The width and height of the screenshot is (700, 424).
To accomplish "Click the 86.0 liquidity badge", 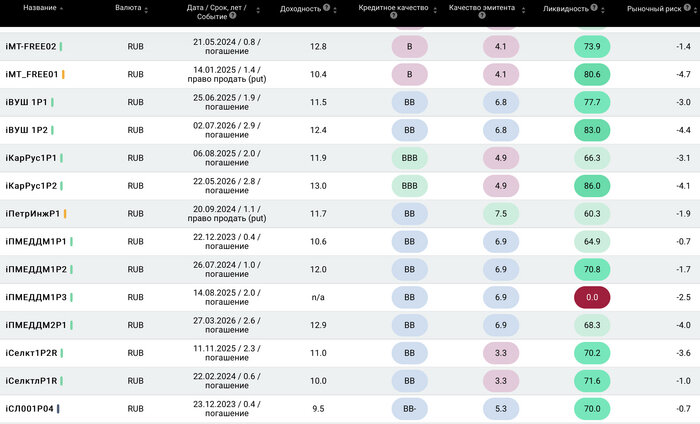I will pos(592,186).
